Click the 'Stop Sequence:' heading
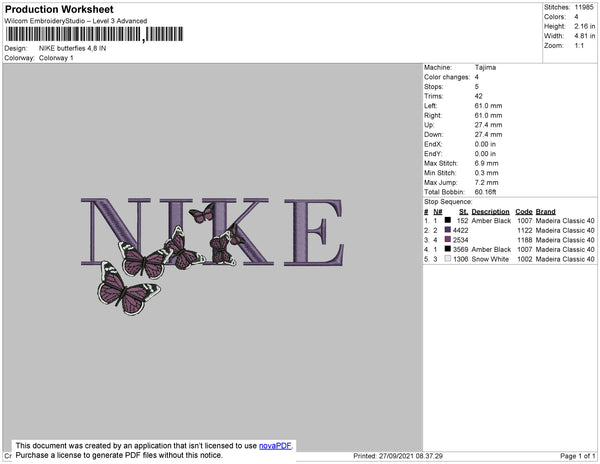 (x=448, y=202)
